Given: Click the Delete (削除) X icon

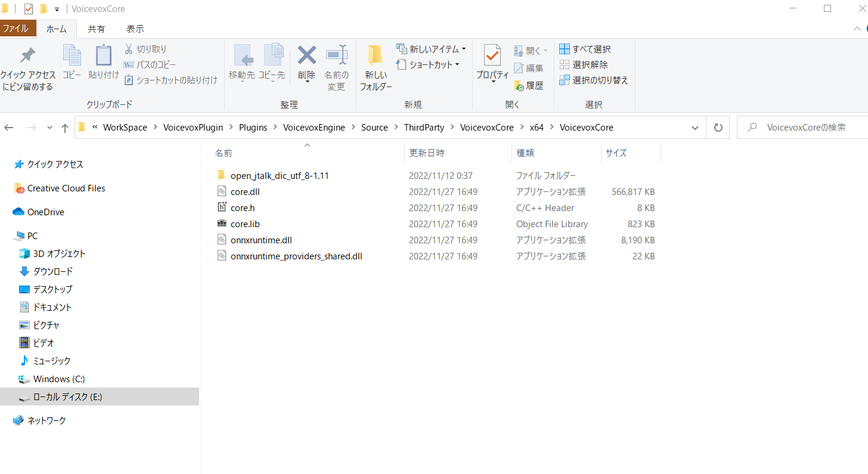Looking at the screenshot, I should point(306,63).
